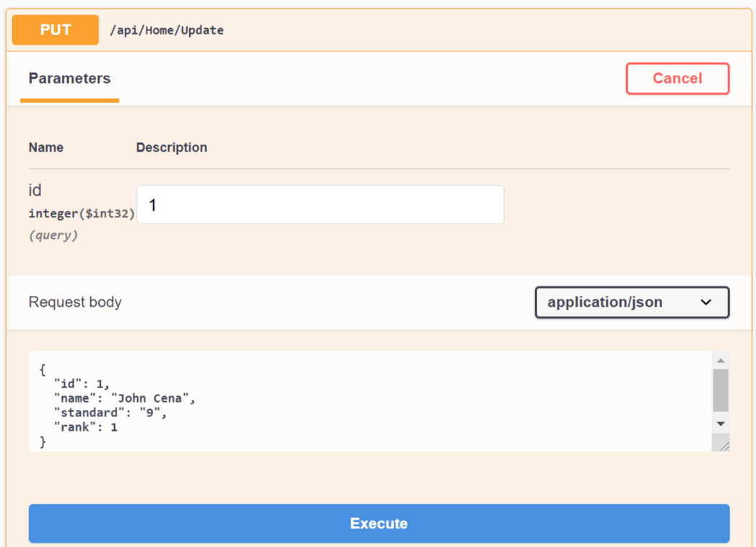Click the PUT method badge
This screenshot has height=547, width=756.
[x=55, y=30]
